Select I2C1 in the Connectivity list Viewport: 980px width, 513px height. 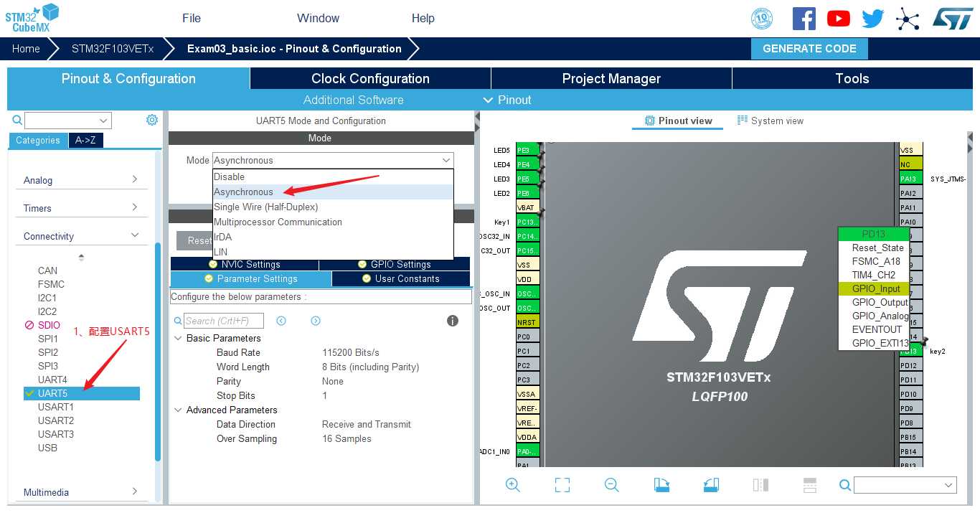(47, 298)
